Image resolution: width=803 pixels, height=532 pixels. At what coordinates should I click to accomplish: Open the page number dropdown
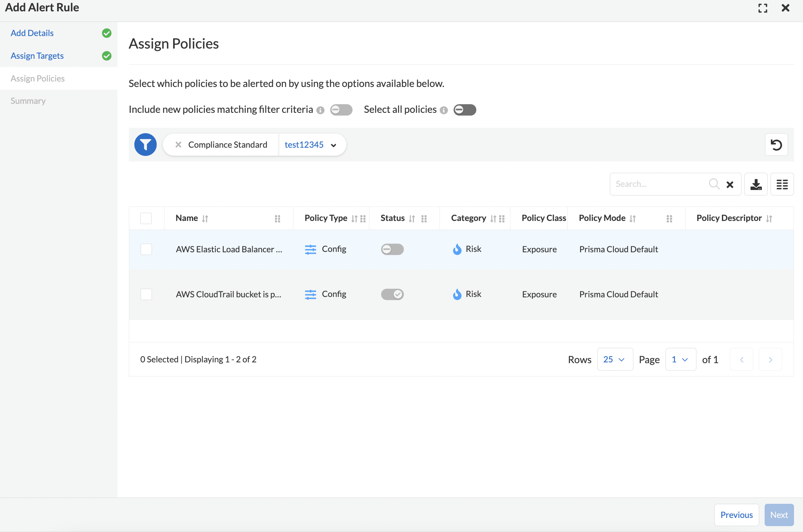tap(680, 359)
